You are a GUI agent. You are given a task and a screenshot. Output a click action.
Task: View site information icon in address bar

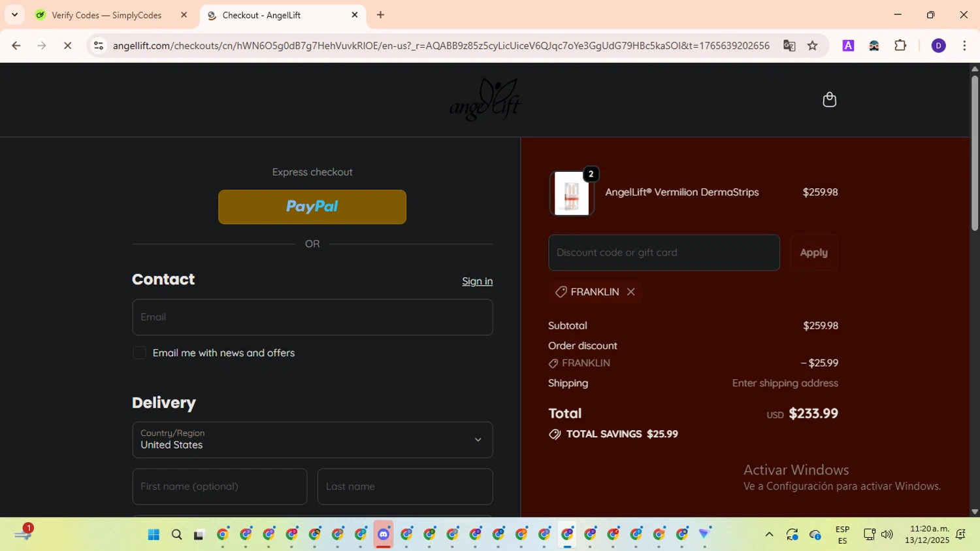click(x=99, y=46)
